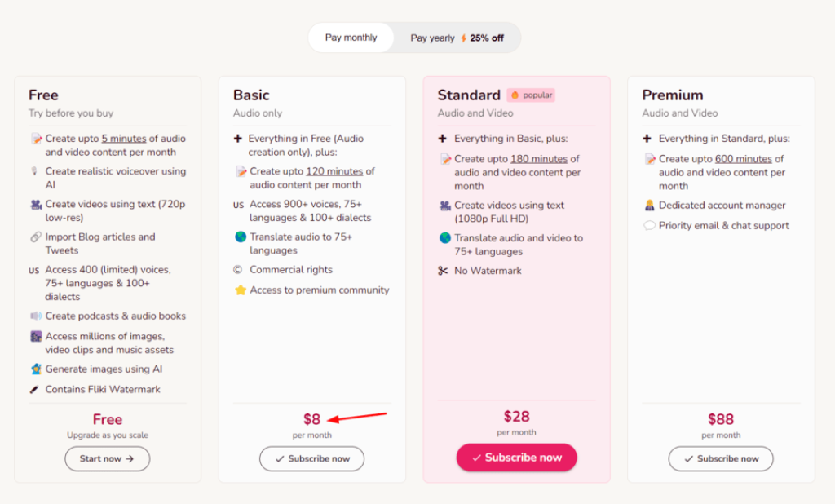The height and width of the screenshot is (504, 835).
Task: Subscribe now to the Premium plan
Action: 721,458
